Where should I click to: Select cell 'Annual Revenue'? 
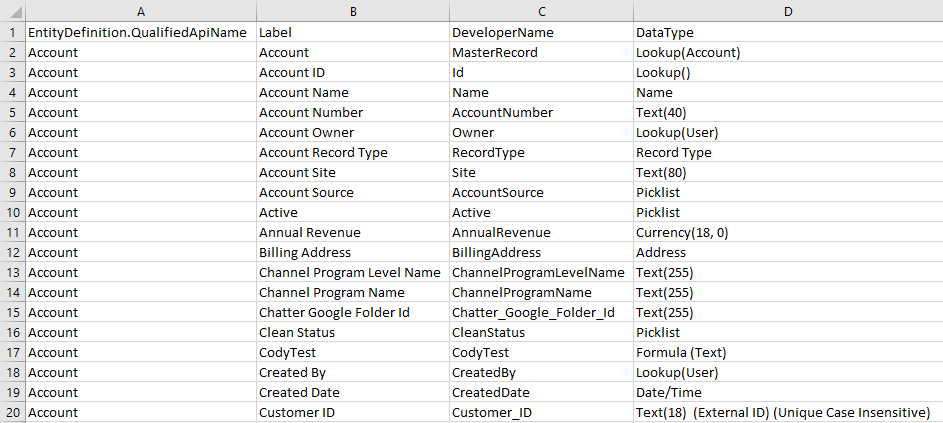353,232
